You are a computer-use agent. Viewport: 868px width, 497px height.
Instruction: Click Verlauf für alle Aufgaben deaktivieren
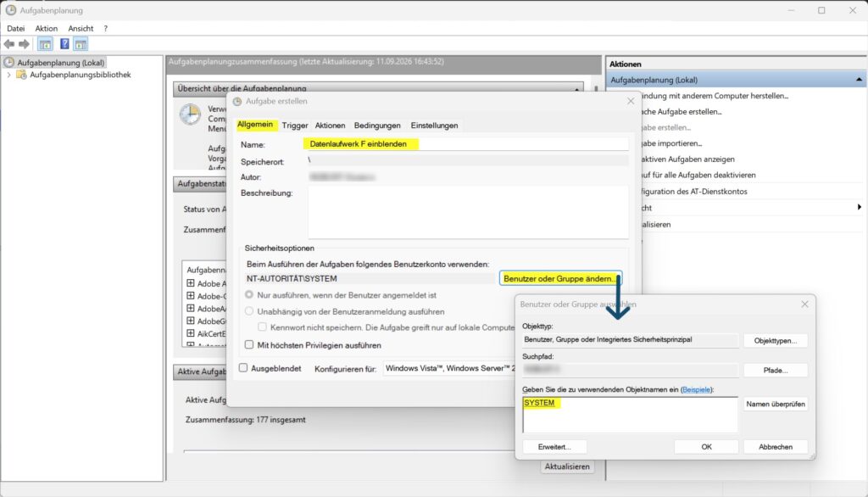coord(698,175)
